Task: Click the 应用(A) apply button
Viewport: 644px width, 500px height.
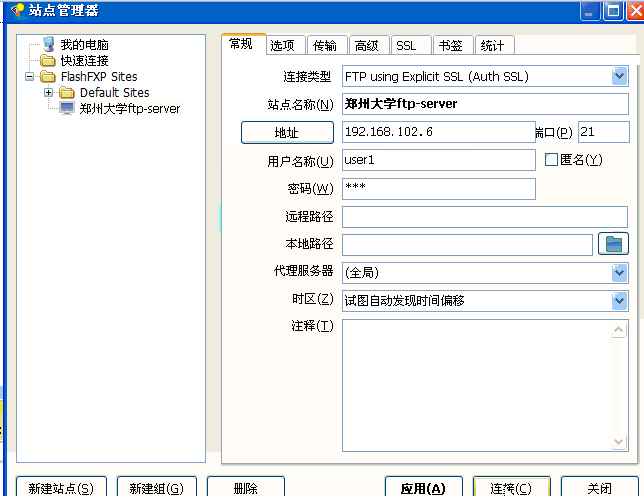Action: coord(423,488)
